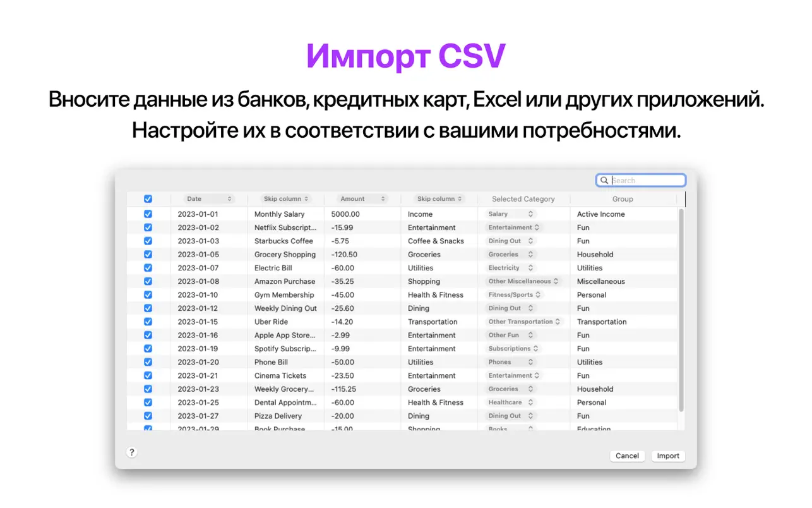Image resolution: width=812 pixels, height=508 pixels.
Task: Click the Health & Fitness cell for Gym Membership
Action: pyautogui.click(x=436, y=295)
